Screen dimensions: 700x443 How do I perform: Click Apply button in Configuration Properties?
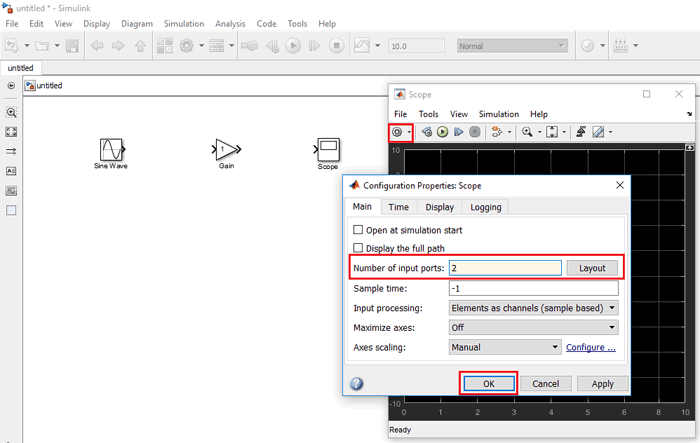603,384
